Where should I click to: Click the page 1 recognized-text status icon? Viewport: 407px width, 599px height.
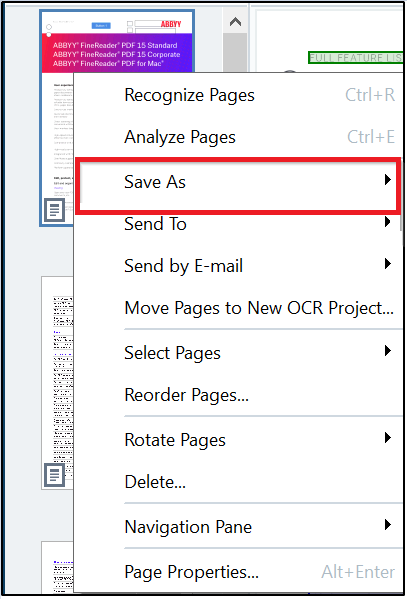point(54,209)
